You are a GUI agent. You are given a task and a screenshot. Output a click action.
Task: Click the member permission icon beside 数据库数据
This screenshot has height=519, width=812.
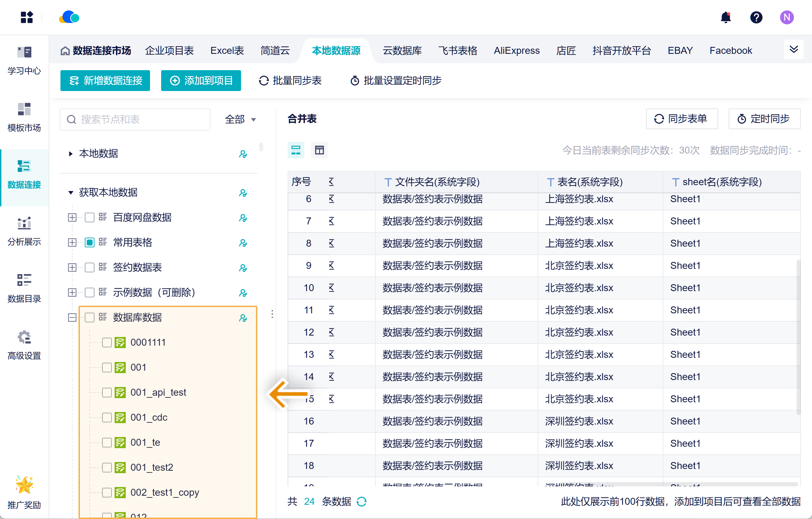243,318
